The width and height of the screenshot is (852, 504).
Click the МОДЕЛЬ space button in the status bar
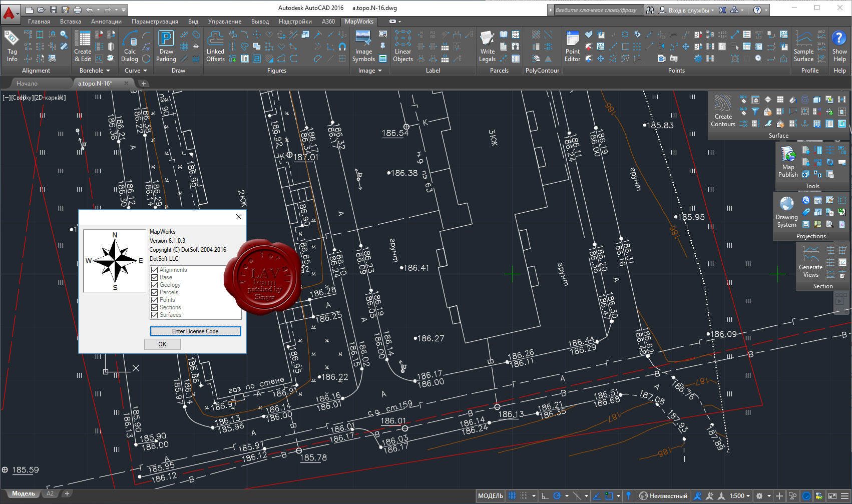491,496
